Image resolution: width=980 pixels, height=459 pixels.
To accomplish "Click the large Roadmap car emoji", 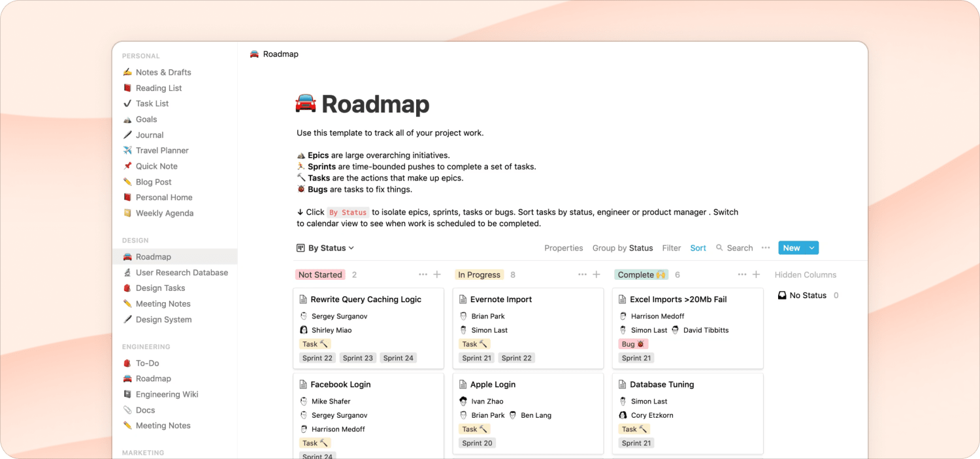I will 306,104.
